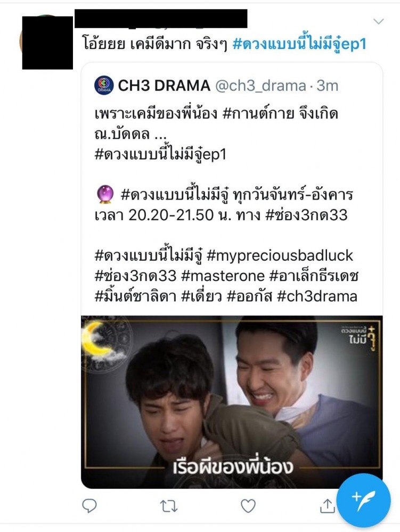Viewport: 400px width, 532px height.
Task: Open the #masterone hashtag
Action: [223, 276]
